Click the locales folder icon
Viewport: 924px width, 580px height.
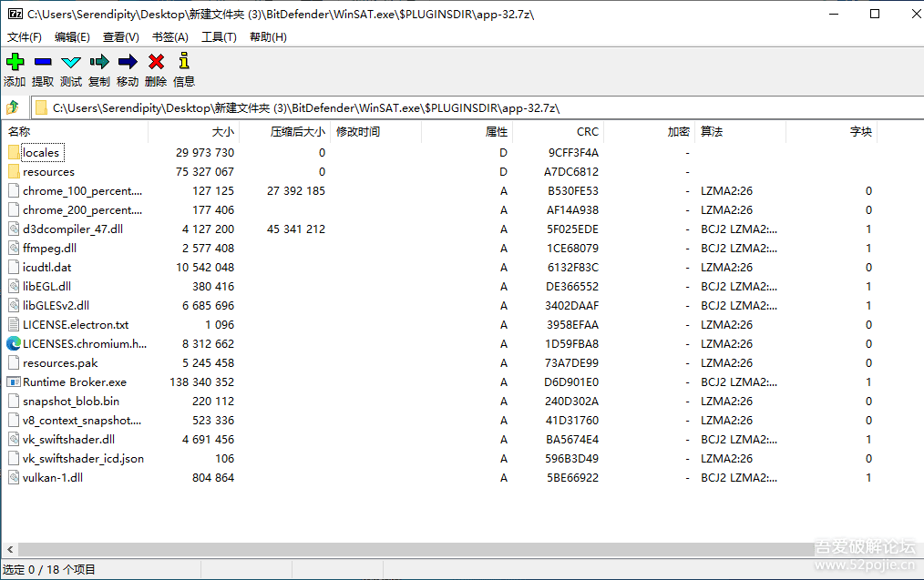click(x=15, y=152)
